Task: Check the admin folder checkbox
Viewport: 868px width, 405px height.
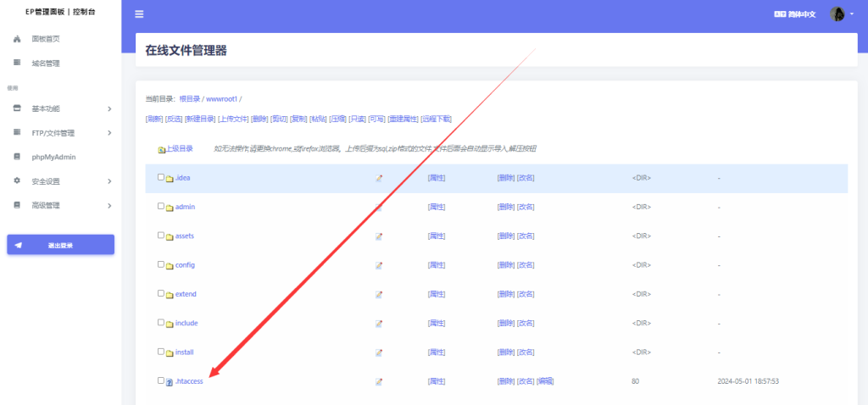Action: 161,206
